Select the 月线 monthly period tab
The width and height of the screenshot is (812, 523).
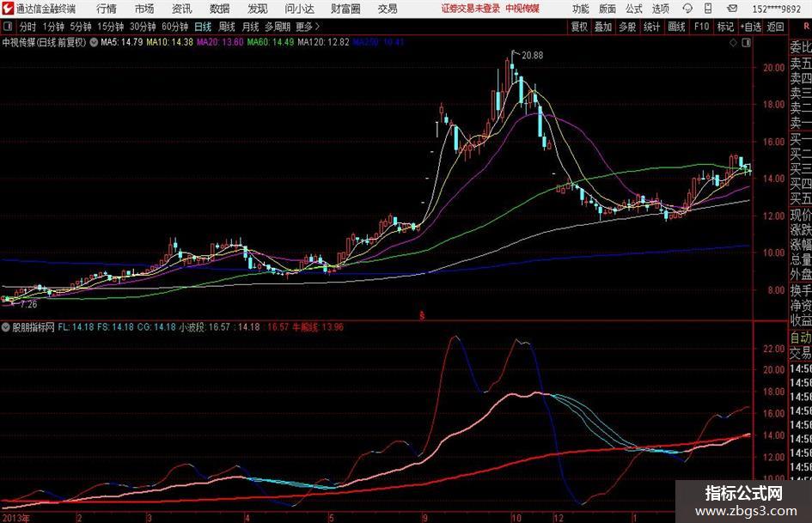click(x=250, y=27)
